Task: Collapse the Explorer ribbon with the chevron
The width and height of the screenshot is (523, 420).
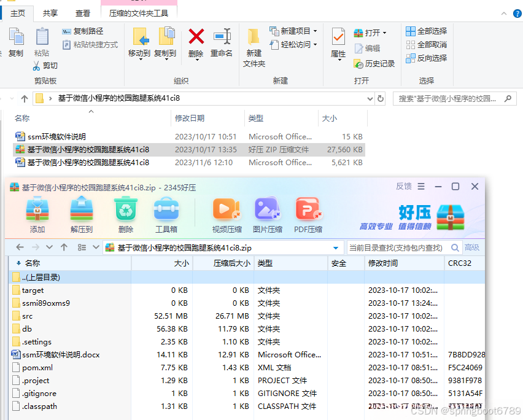Action: coord(503,14)
